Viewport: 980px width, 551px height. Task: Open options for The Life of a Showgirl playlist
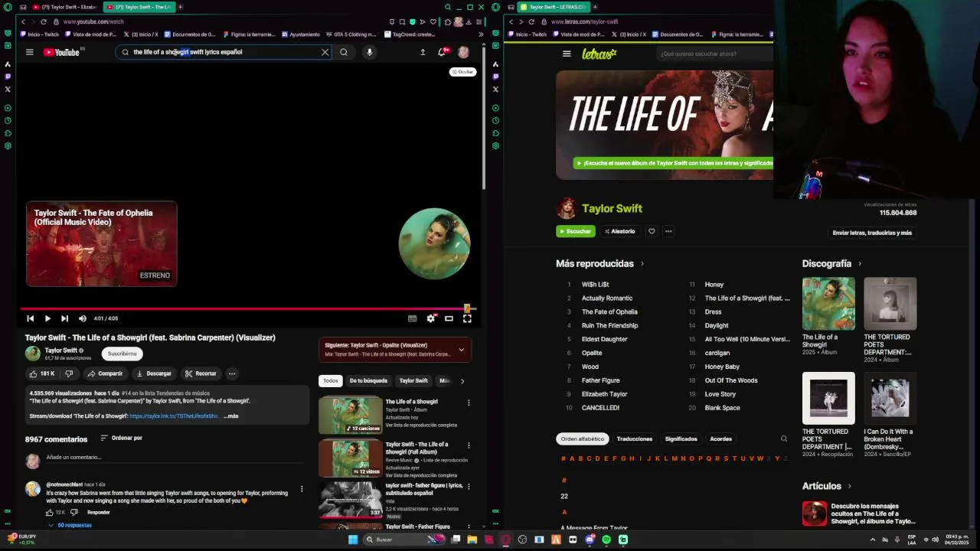click(x=469, y=403)
